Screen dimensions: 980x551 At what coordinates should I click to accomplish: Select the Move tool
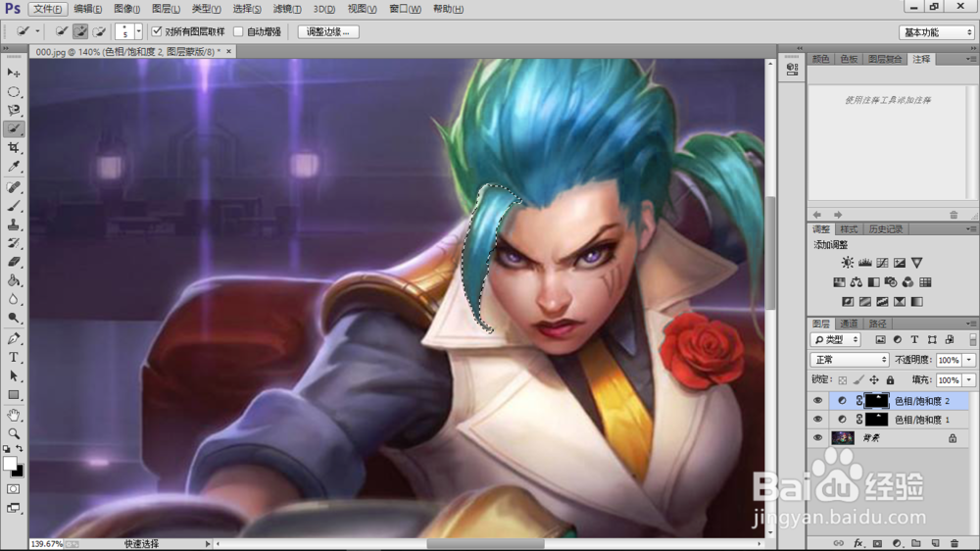[x=13, y=74]
